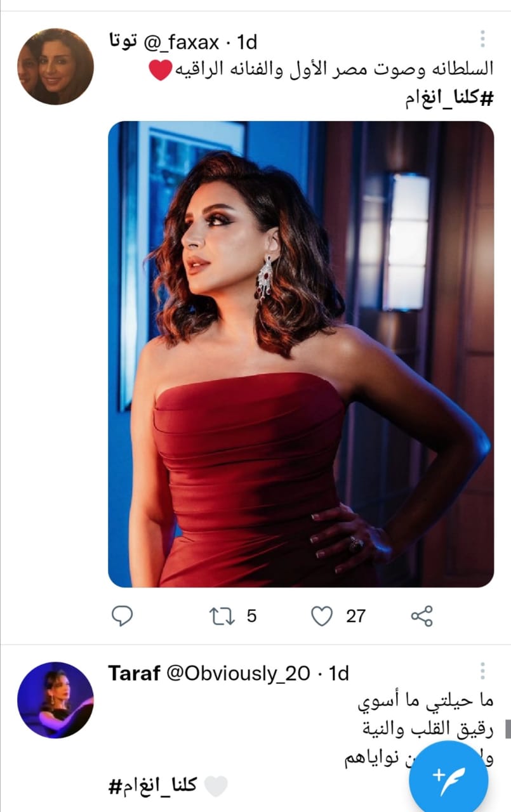This screenshot has width=511, height=812.
Task: Toggle retweet on the first tweet
Action: tap(222, 616)
